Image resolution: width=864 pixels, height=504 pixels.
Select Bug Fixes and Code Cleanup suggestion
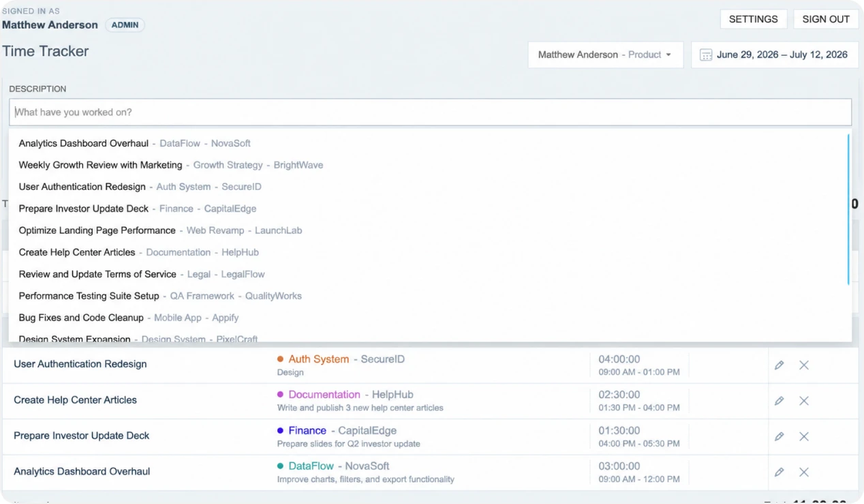(430, 318)
